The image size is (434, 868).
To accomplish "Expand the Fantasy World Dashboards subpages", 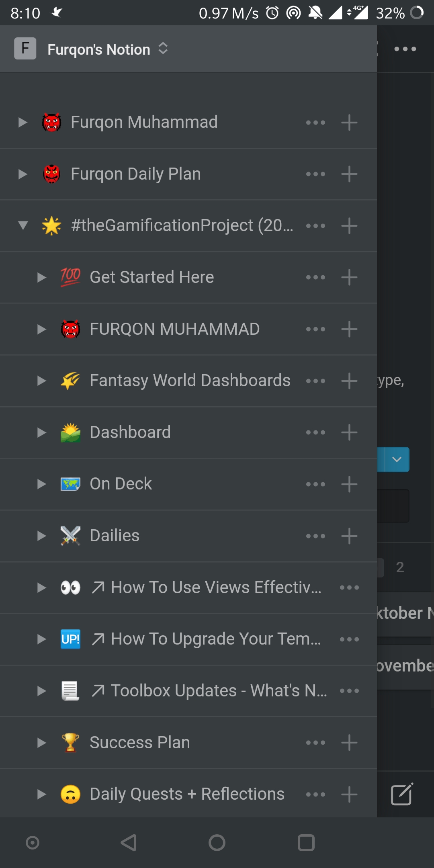I will 42,381.
